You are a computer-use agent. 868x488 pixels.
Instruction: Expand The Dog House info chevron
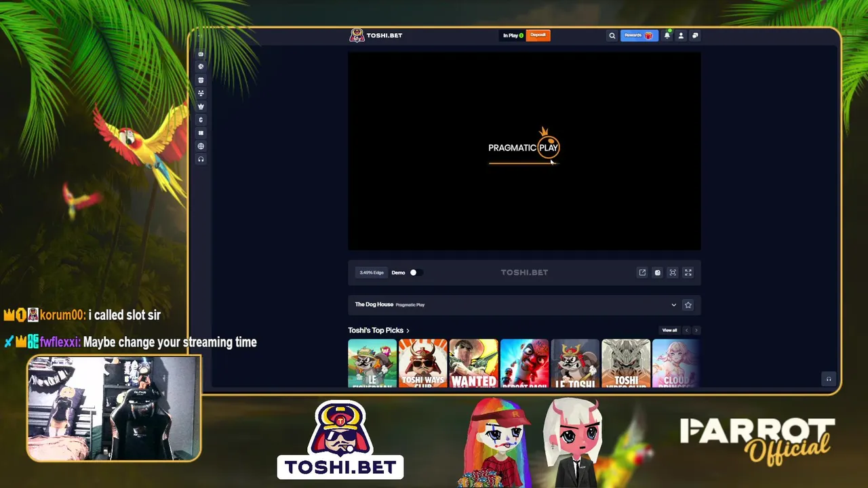pos(673,305)
